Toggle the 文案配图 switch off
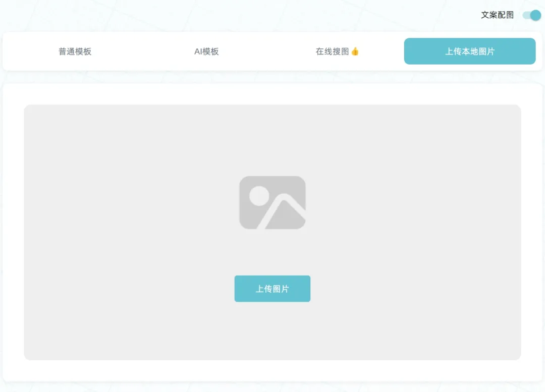 [x=531, y=15]
